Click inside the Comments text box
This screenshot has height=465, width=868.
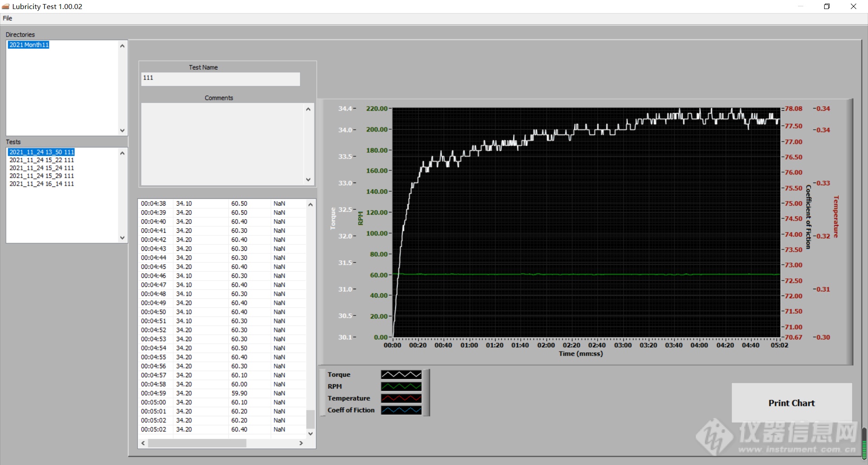(222, 144)
